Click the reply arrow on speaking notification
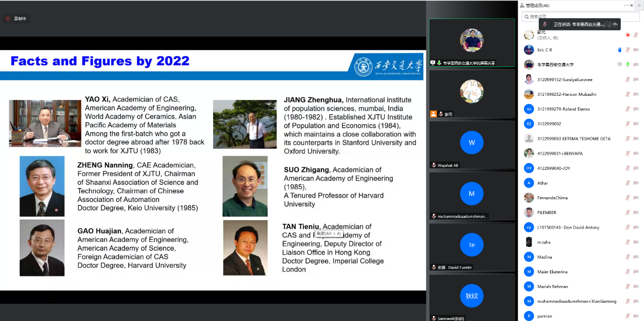644x321 pixels. tap(615, 24)
